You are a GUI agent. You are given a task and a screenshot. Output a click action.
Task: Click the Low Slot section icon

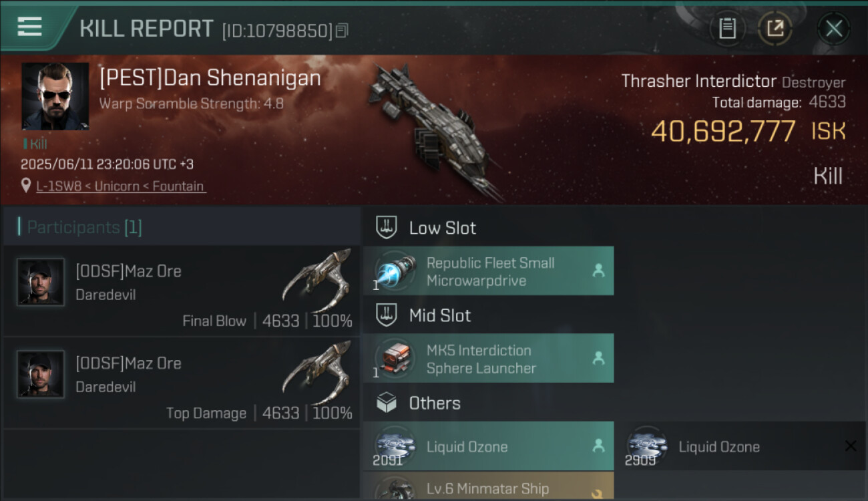pos(387,228)
